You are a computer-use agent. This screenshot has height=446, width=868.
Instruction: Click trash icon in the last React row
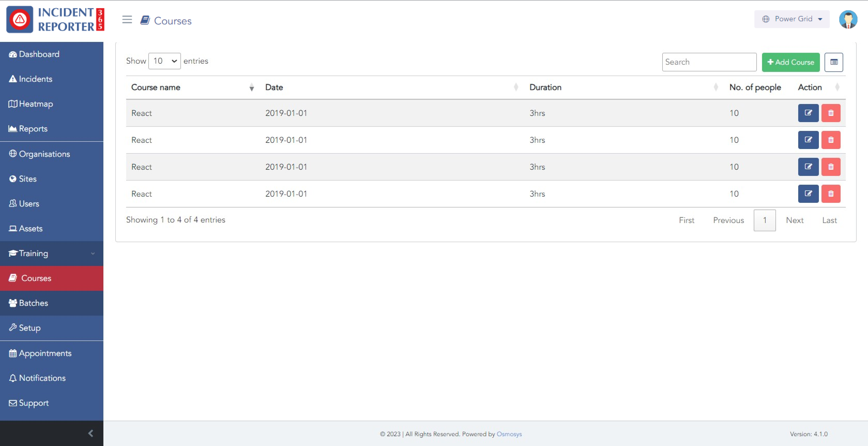tap(831, 194)
